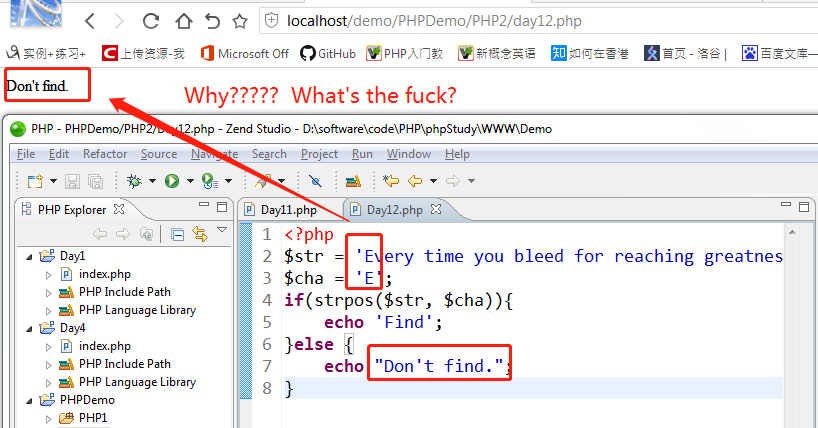818x428 pixels.
Task: Click the green Run play icon
Action: click(172, 181)
